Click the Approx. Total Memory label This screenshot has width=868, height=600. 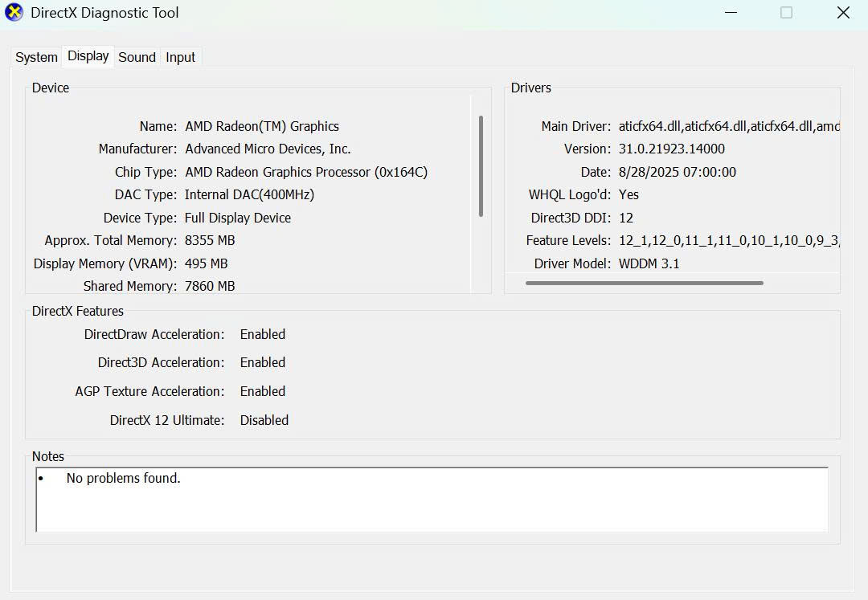point(111,241)
